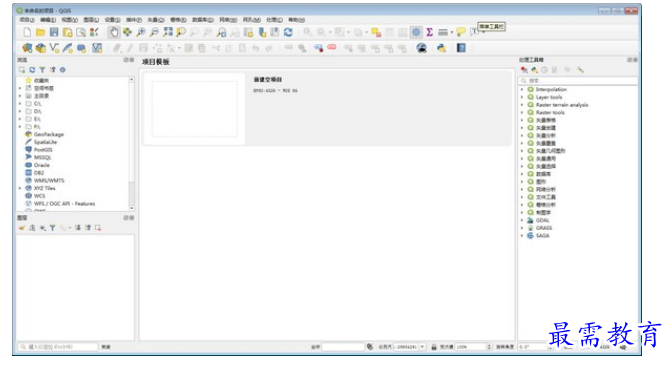Open layer styling panel in Layers toolbar

point(22,228)
